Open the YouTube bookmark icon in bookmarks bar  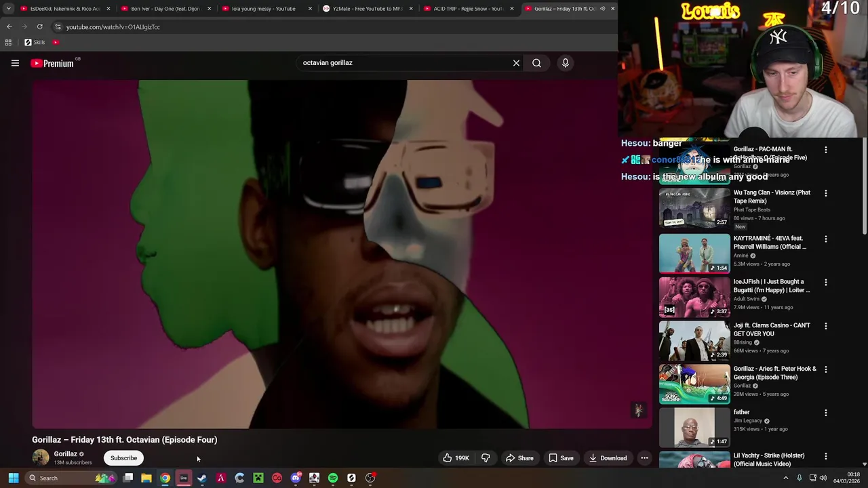tap(56, 42)
